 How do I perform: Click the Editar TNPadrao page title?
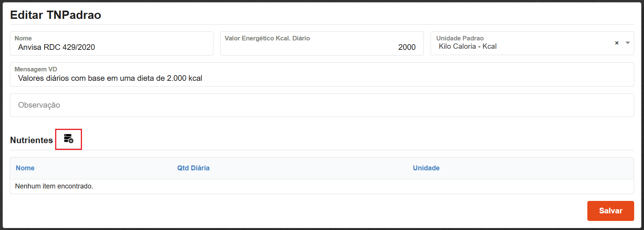[x=56, y=15]
